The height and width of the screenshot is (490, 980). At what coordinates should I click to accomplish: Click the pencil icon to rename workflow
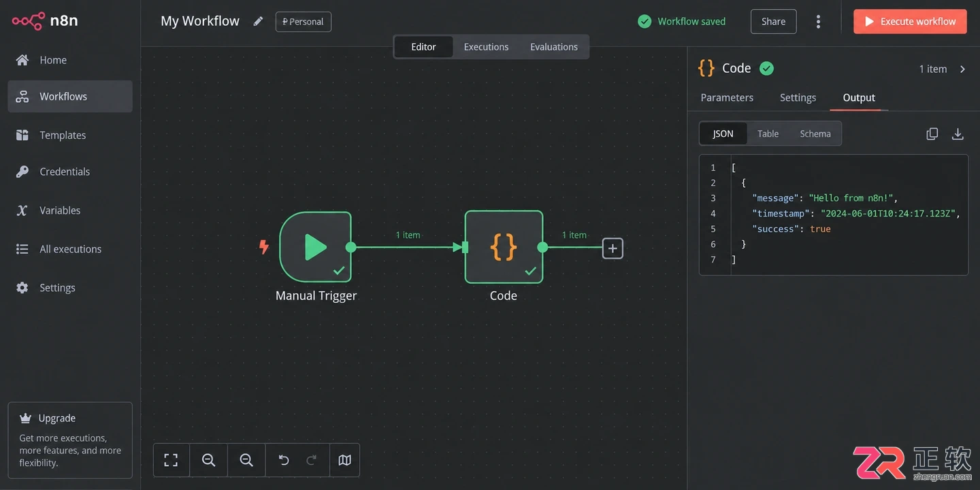tap(258, 21)
